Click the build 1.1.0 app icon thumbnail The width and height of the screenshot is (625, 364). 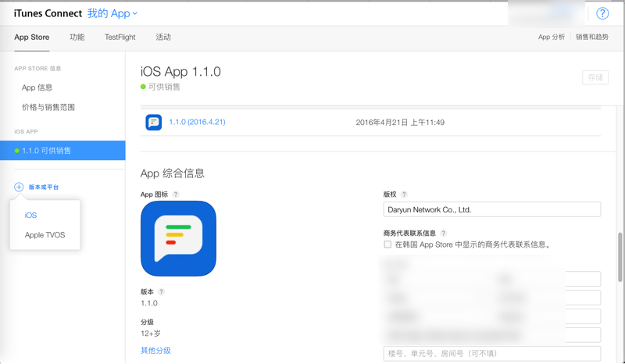coord(153,123)
